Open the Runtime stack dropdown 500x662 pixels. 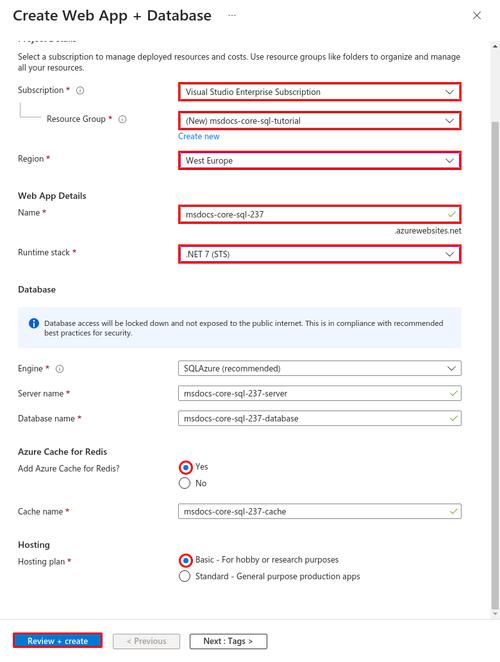pos(320,255)
